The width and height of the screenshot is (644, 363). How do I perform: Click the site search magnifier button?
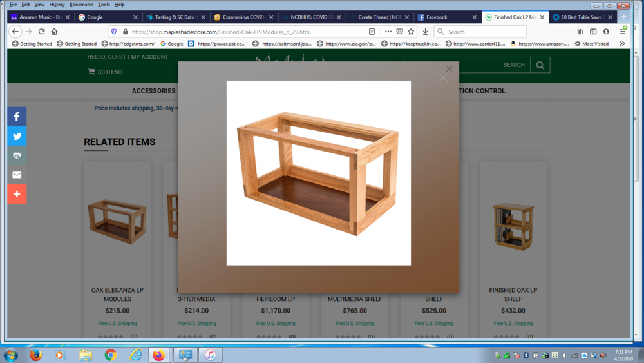pyautogui.click(x=540, y=65)
